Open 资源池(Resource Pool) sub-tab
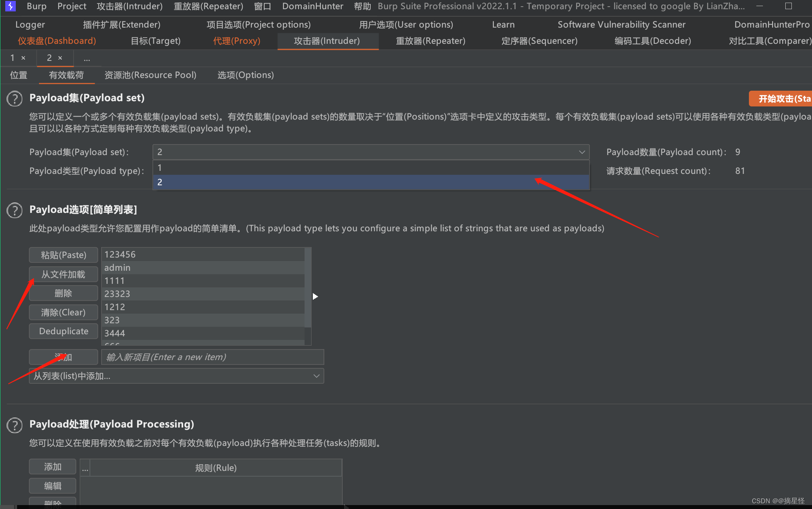 [150, 75]
